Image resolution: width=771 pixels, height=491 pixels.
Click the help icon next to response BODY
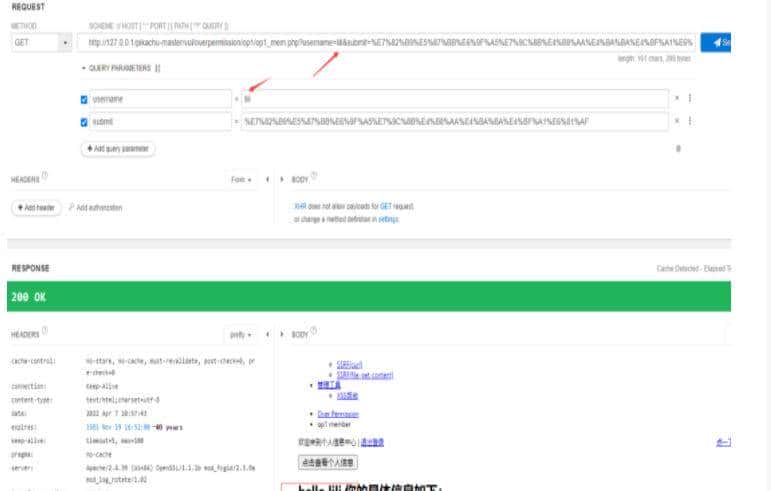[314, 330]
